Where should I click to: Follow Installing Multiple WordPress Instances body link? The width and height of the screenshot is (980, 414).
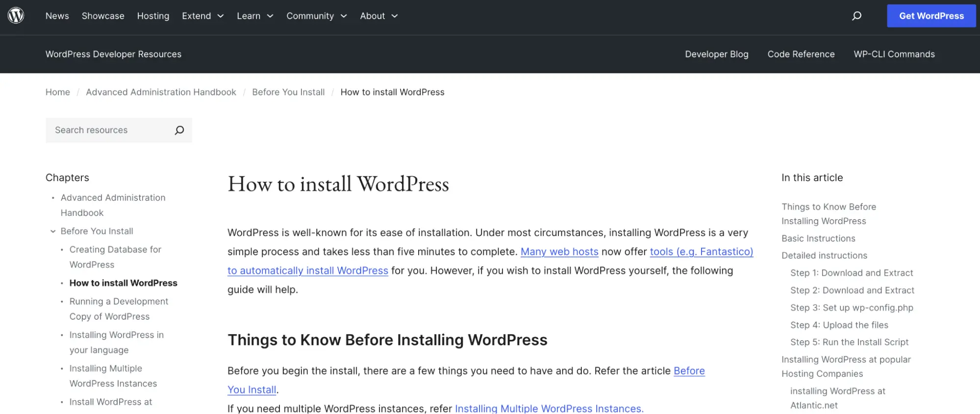[x=549, y=408]
